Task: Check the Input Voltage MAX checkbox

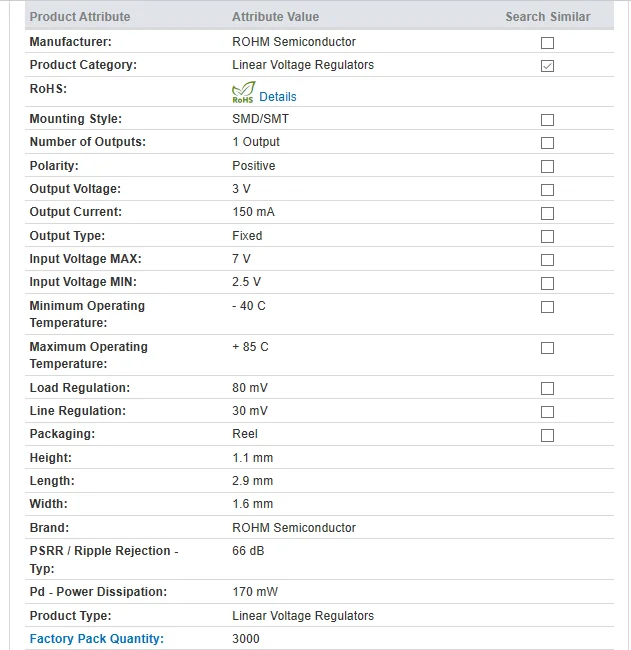Action: point(547,260)
